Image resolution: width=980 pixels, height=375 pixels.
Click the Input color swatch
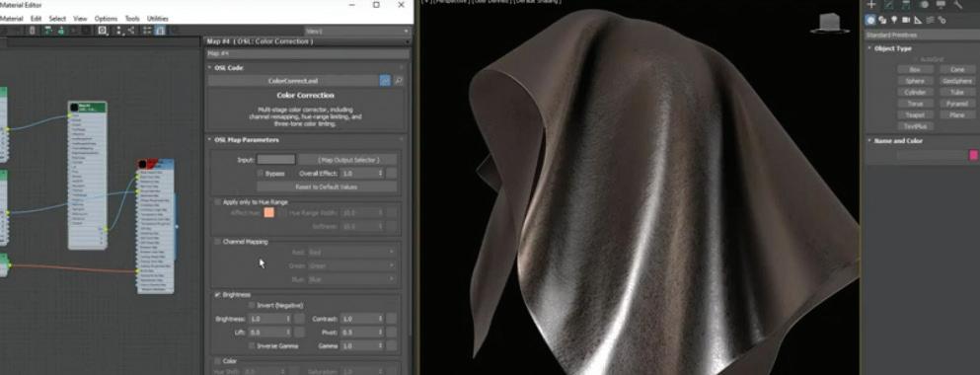click(275, 160)
